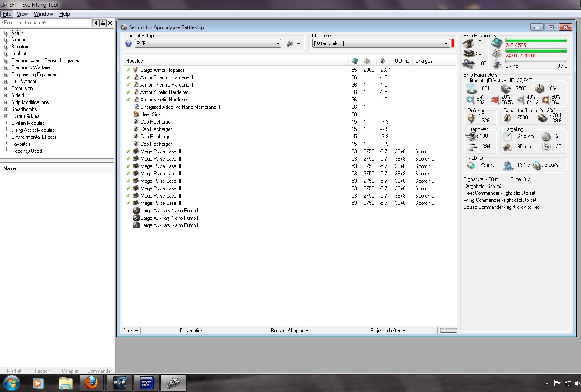Open Windows Explorer from the taskbar
Viewport: 581px width, 392px height.
65,383
